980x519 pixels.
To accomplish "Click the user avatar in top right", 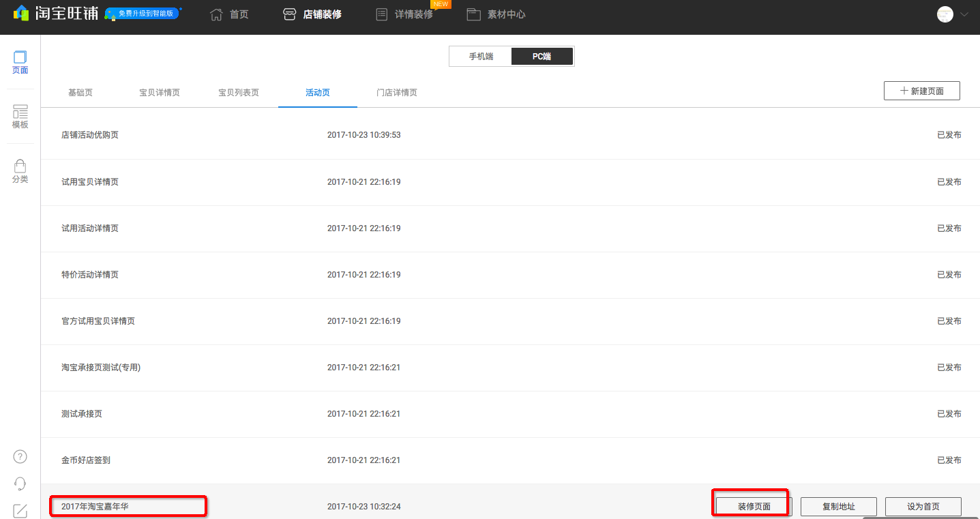I will coord(945,14).
